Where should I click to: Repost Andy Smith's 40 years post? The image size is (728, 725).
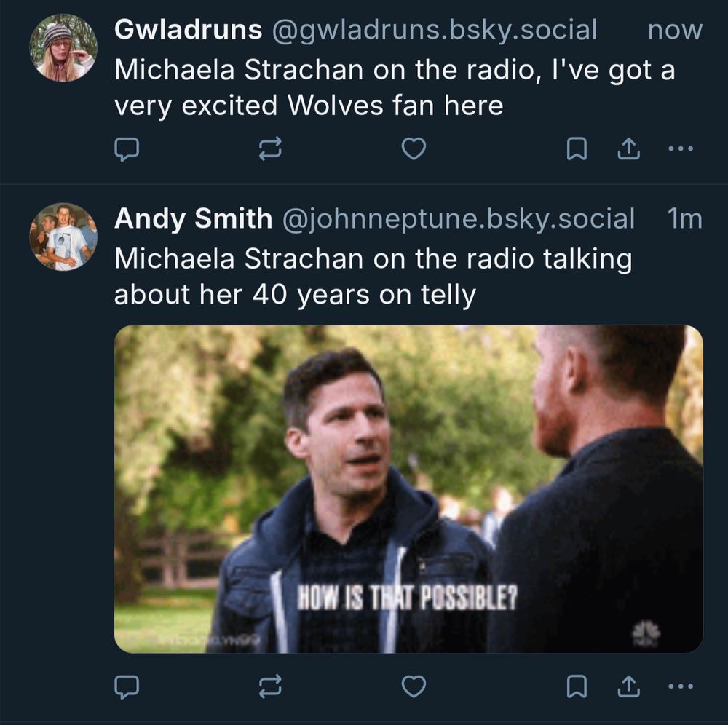[270, 686]
